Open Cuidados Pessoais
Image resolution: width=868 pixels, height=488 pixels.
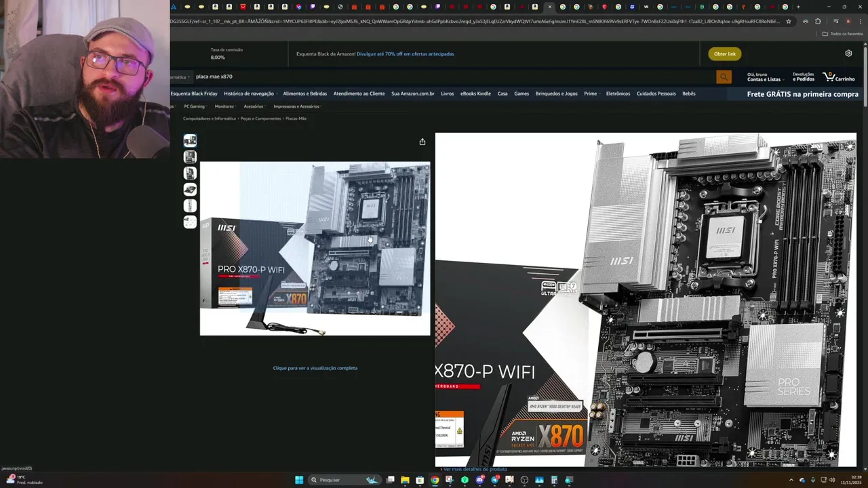pos(656,94)
